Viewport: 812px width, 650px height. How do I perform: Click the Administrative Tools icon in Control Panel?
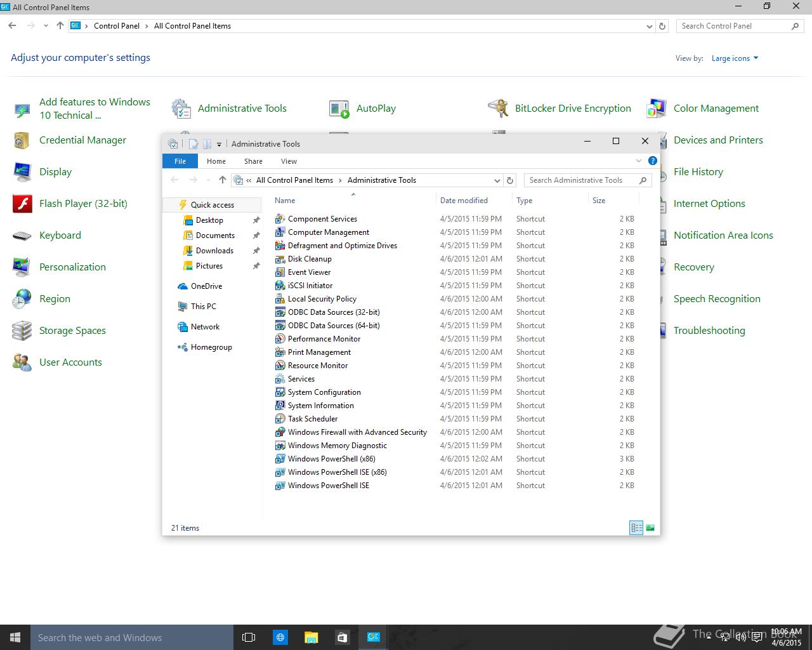point(181,109)
